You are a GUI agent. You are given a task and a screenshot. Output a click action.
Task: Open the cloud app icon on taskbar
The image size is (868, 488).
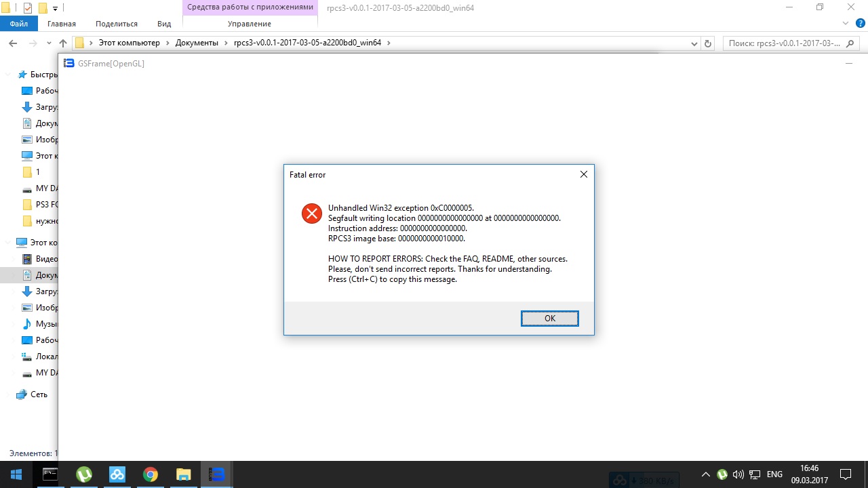(117, 474)
